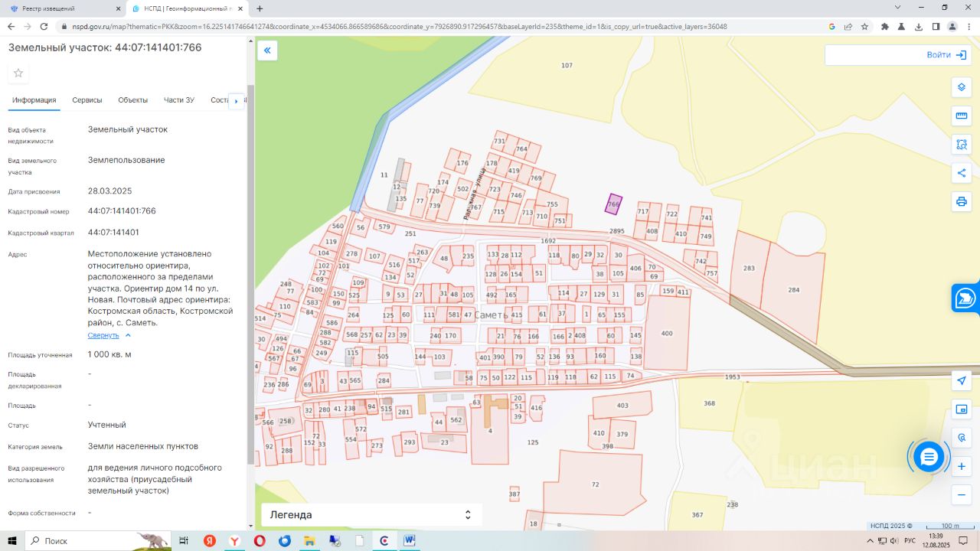Open the Chrome tab search dropdown
The height and width of the screenshot is (551, 980).
click(x=898, y=8)
